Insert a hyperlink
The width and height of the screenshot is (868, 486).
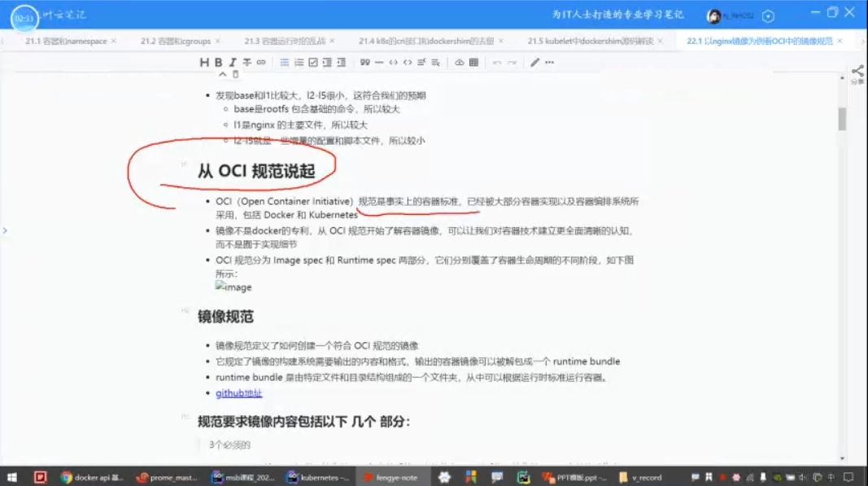tap(260, 61)
